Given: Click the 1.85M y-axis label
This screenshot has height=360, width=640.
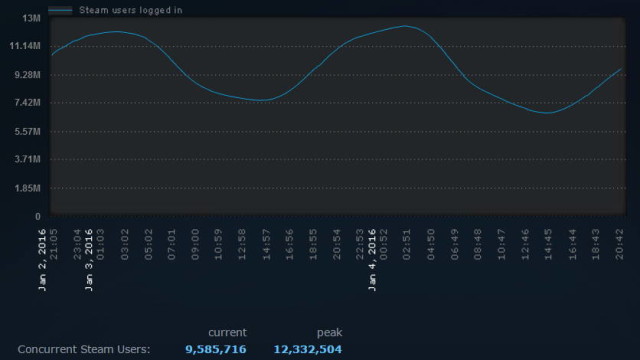Looking at the screenshot, I should tap(28, 188).
